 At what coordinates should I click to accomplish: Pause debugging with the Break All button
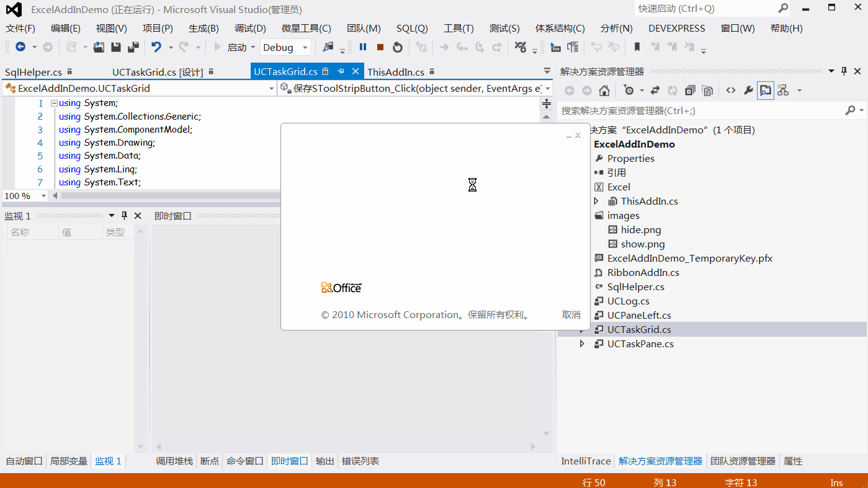(363, 47)
